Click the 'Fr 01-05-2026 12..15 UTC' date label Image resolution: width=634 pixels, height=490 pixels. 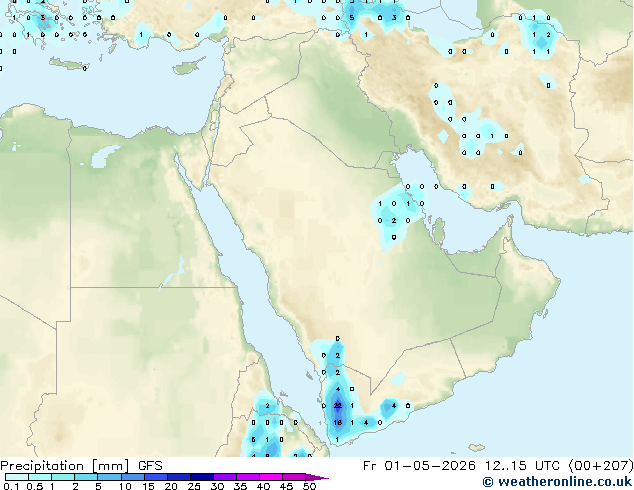[x=461, y=466]
